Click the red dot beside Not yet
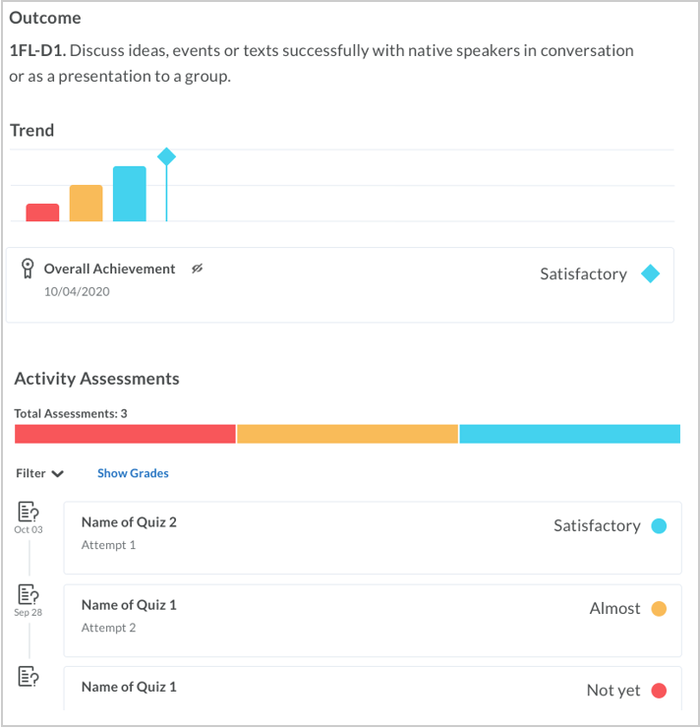The height and width of the screenshot is (728, 700). [659, 691]
